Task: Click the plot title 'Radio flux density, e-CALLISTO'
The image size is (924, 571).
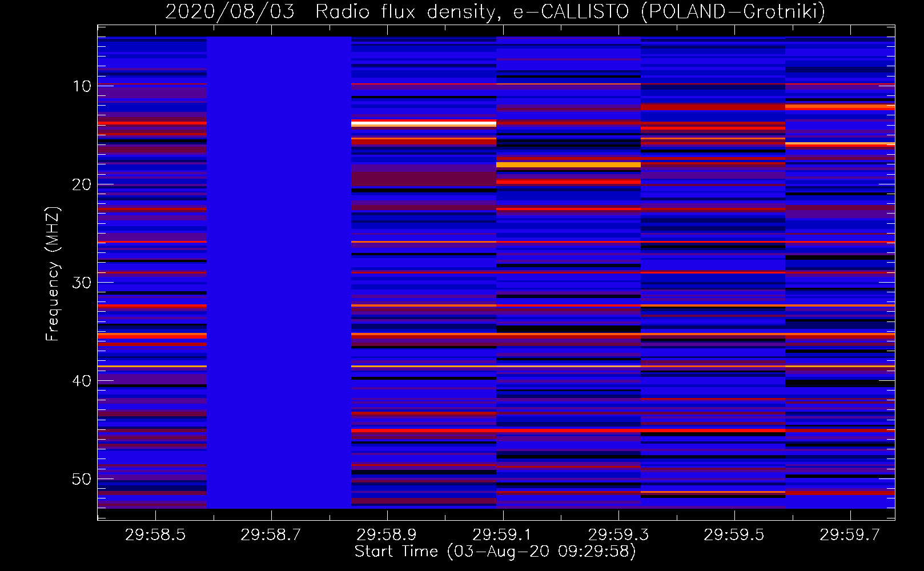Action: (x=472, y=11)
